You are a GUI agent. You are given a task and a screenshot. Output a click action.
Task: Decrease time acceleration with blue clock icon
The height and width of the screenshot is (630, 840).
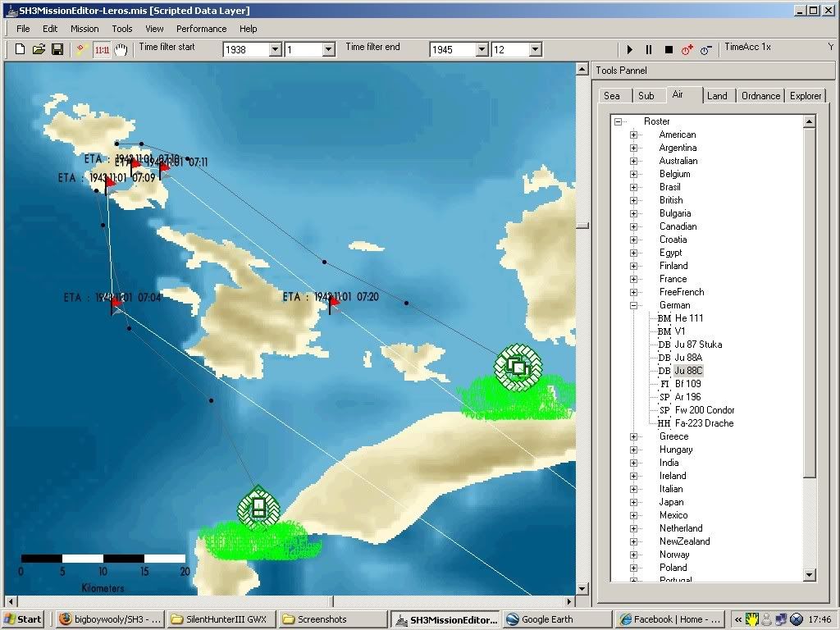(x=706, y=50)
